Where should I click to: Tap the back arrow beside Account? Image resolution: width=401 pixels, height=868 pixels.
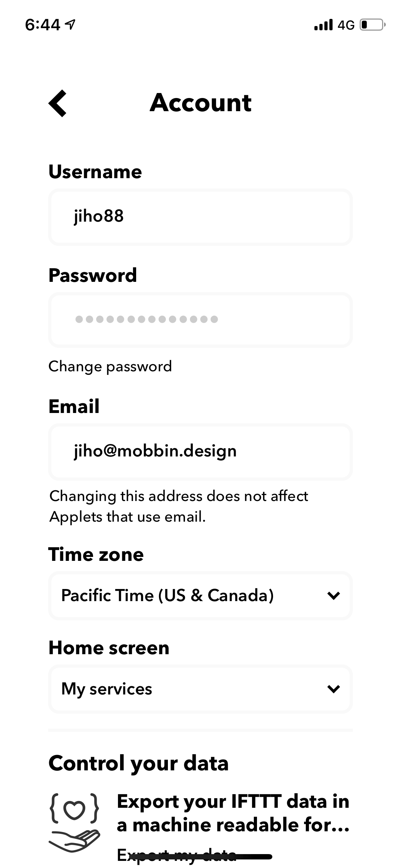(58, 103)
